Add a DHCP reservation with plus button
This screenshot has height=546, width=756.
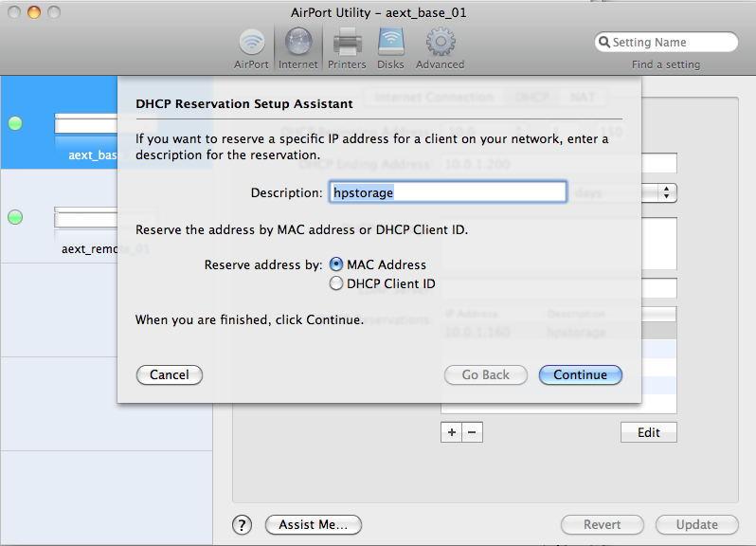point(451,432)
